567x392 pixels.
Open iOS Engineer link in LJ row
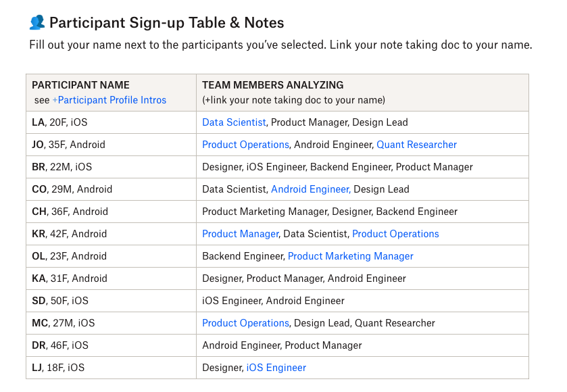point(276,368)
